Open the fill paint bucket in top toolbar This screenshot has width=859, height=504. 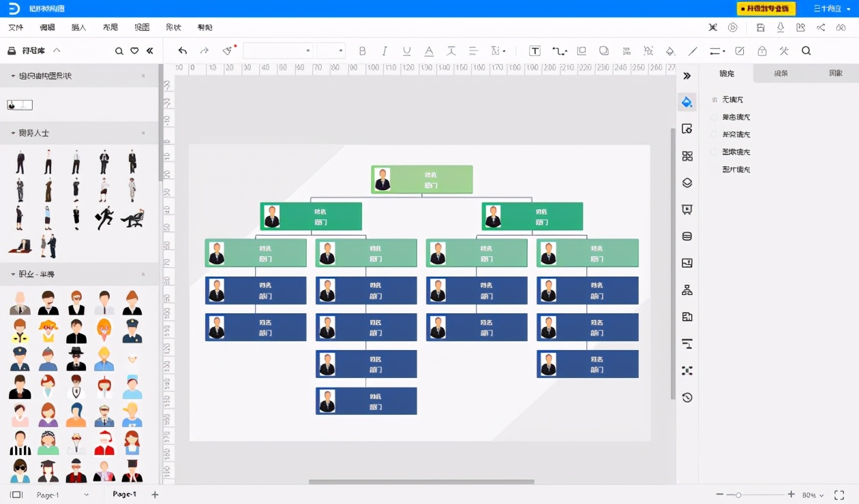[x=670, y=51]
